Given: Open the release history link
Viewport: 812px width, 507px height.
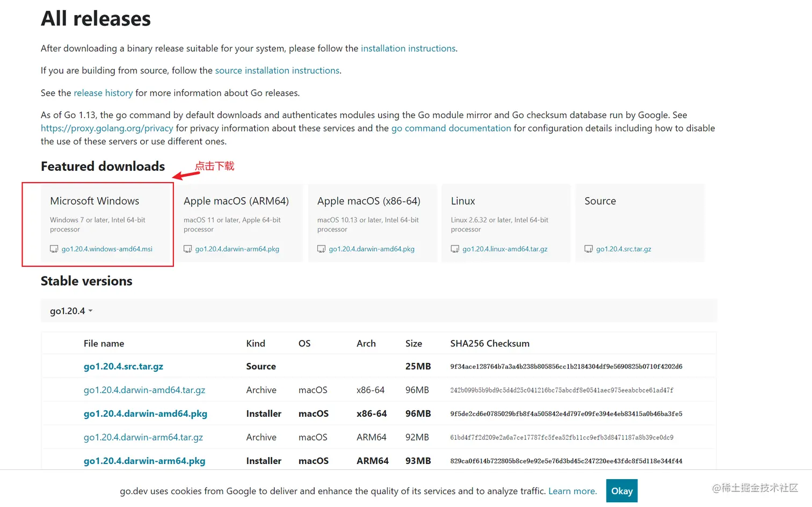Looking at the screenshot, I should pos(103,93).
